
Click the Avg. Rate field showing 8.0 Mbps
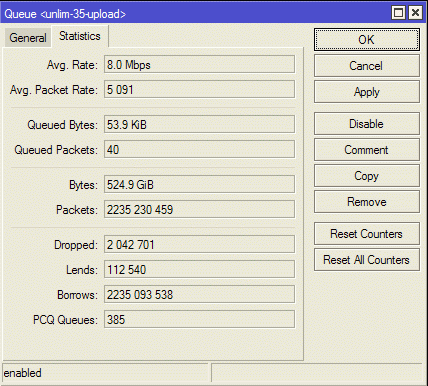click(199, 64)
